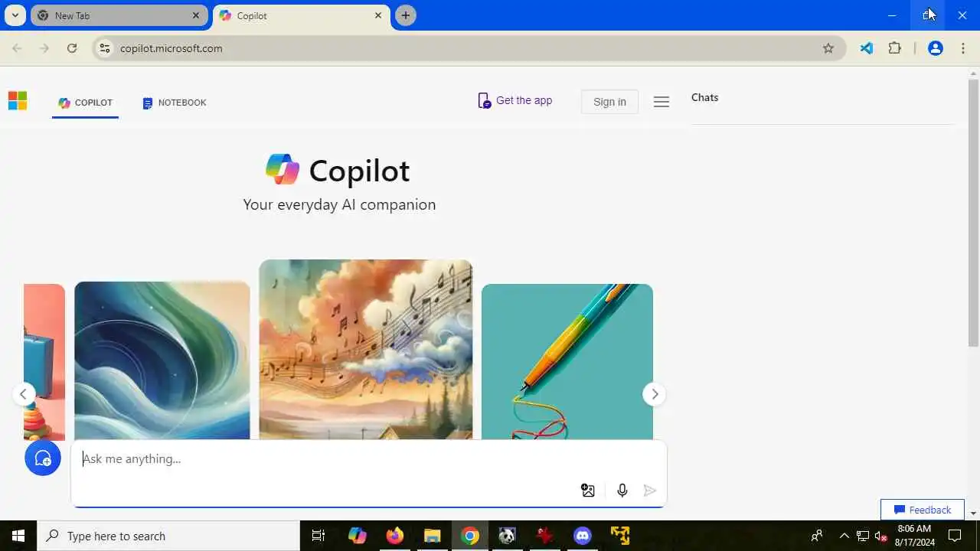Click the scrollbar down arrow
The height and width of the screenshot is (551, 980).
tap(973, 514)
